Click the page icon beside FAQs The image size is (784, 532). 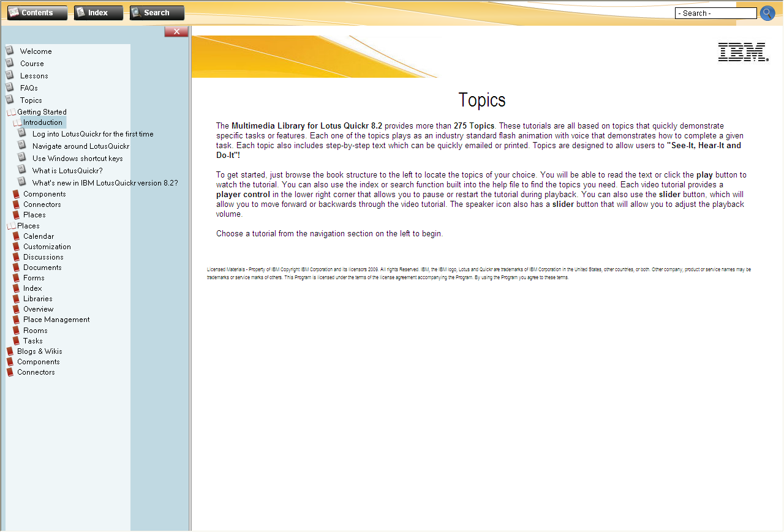(10, 88)
